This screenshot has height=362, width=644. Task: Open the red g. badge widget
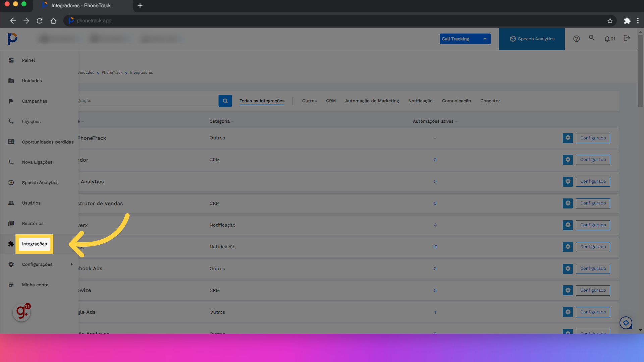(22, 312)
